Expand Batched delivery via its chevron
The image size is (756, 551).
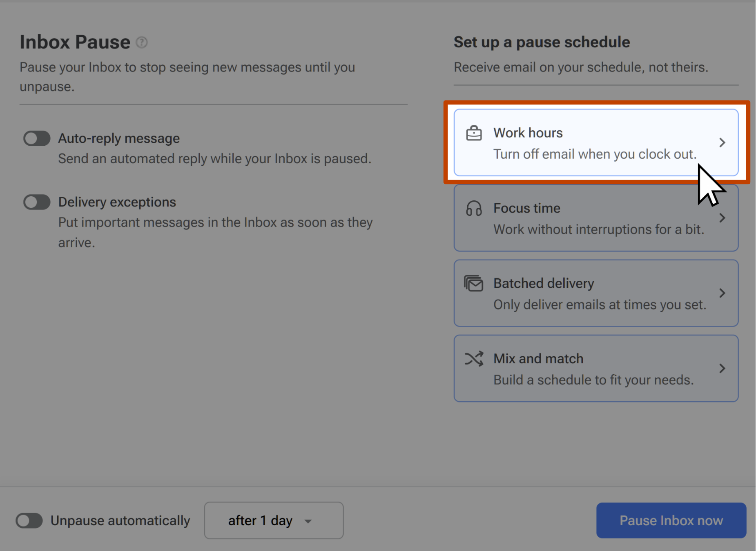tap(722, 293)
